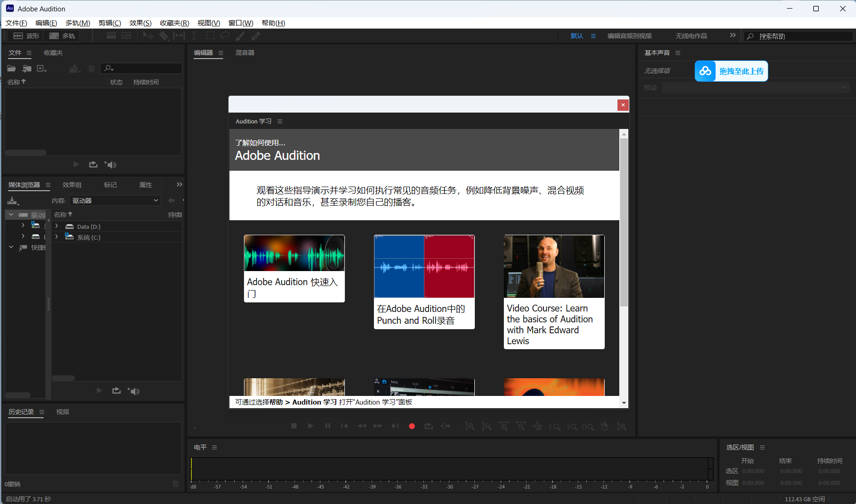The image size is (856, 504).
Task: Click Zoom In (Time) icon
Action: 503,426
